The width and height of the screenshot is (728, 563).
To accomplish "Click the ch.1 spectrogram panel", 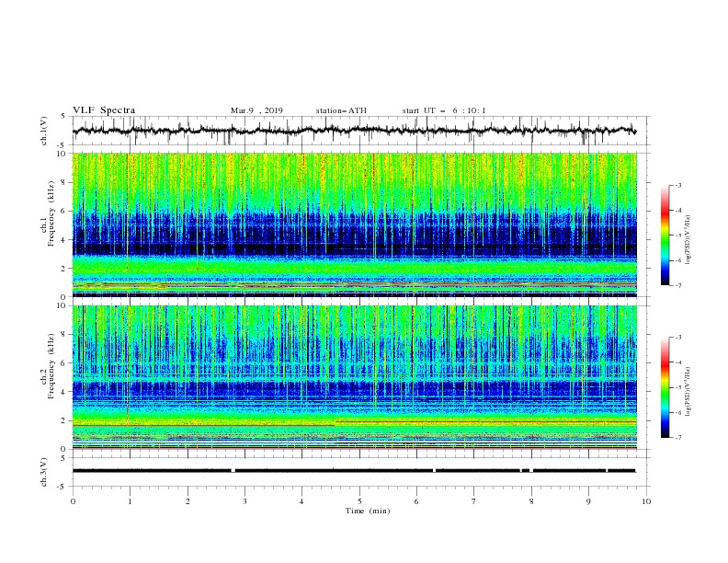I will (x=355, y=224).
